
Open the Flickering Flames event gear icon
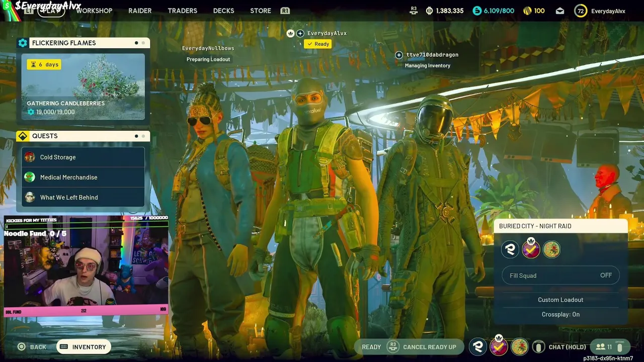pyautogui.click(x=23, y=43)
